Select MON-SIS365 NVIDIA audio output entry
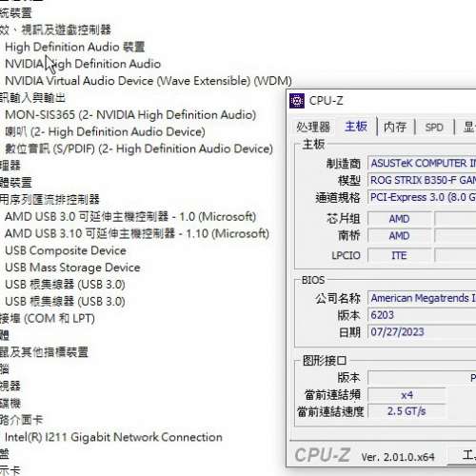 [130, 114]
